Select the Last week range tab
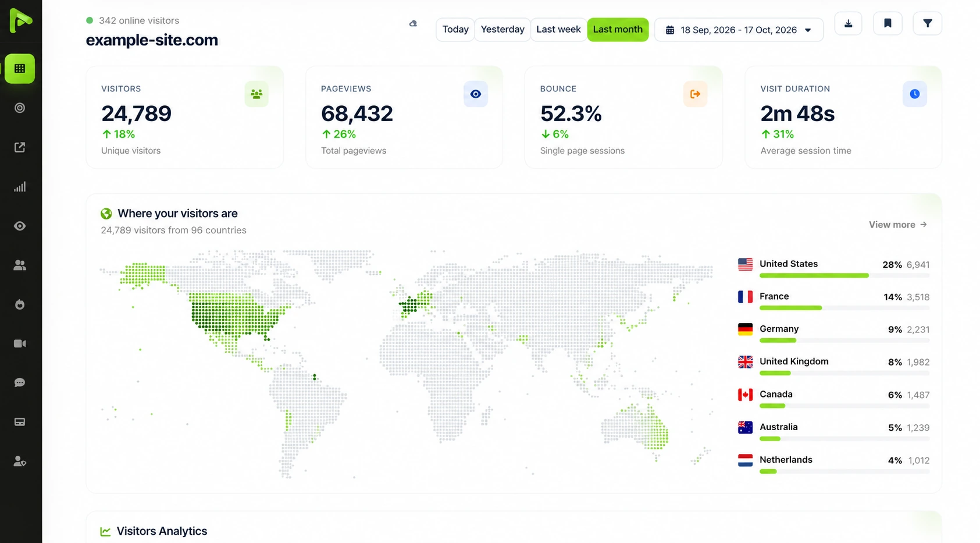 [x=558, y=30]
